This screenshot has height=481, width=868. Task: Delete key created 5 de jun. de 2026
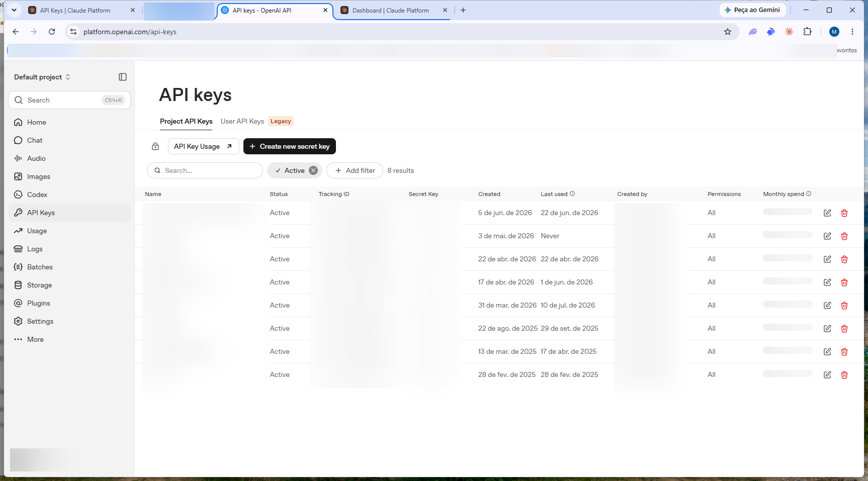tap(844, 213)
